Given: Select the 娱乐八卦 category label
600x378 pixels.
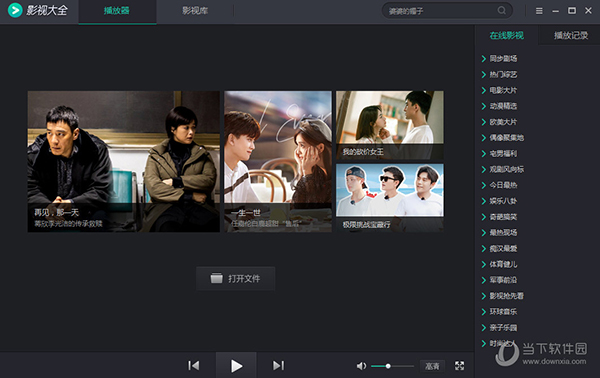Looking at the screenshot, I should (503, 201).
